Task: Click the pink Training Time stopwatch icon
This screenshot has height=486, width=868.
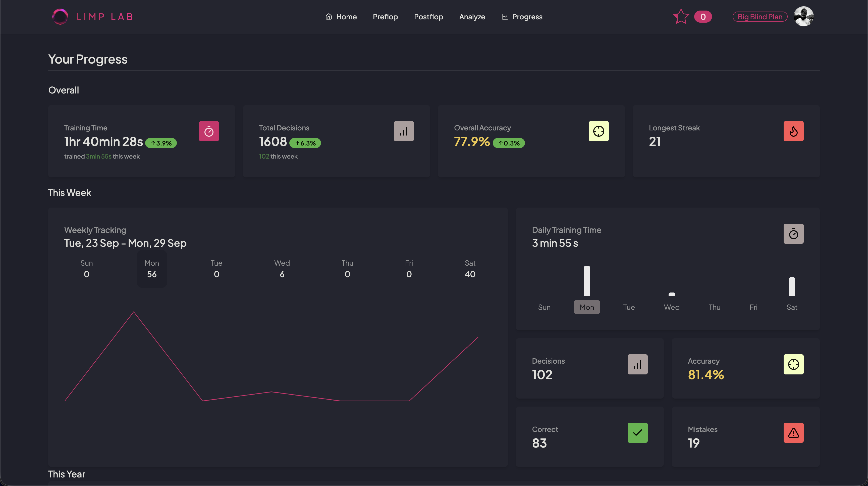Action: 208,131
